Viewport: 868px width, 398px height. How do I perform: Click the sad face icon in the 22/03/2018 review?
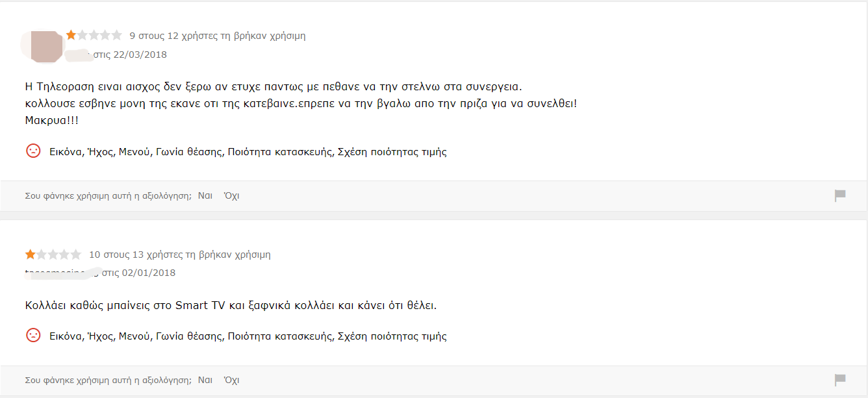pos(33,151)
